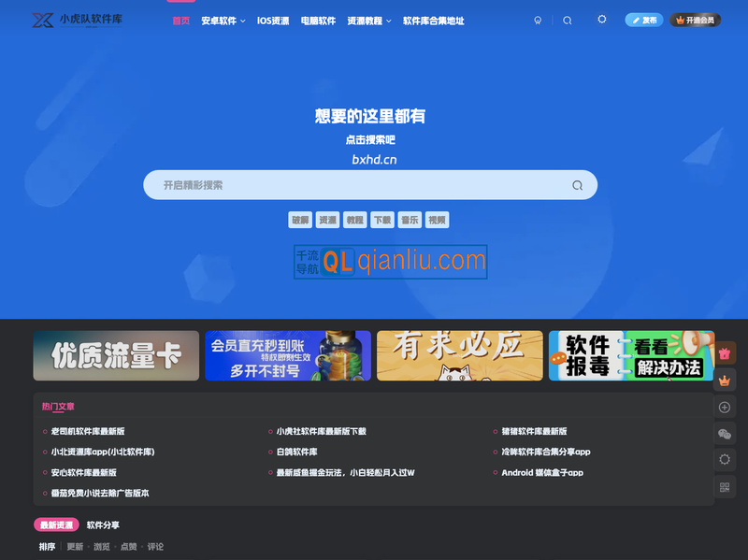Select the crown icon in the right sidebar
748x560 pixels.
point(725,380)
